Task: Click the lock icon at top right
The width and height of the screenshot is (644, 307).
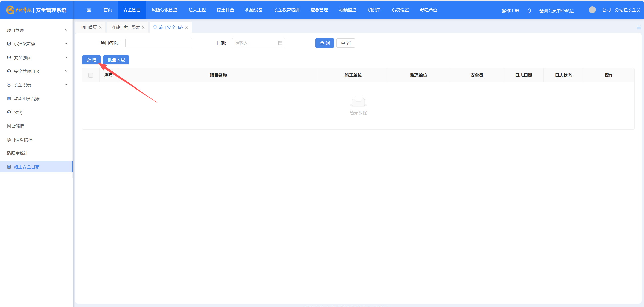Action: [x=639, y=27]
